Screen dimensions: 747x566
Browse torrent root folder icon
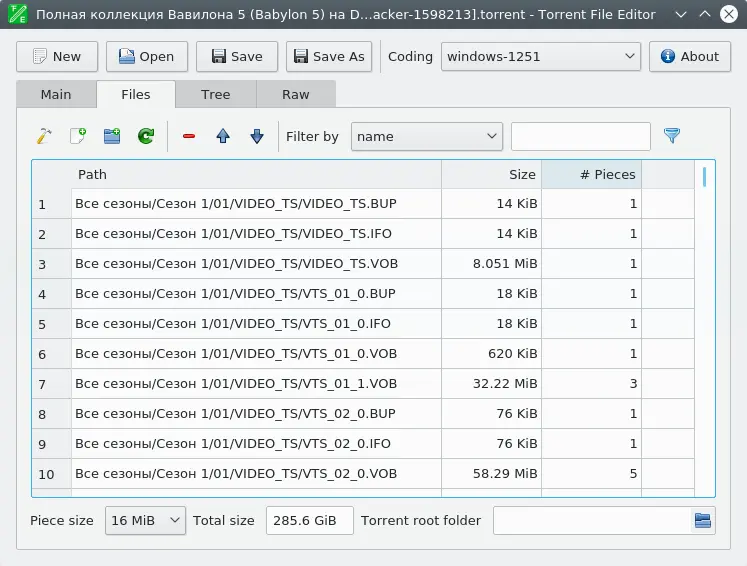(703, 521)
